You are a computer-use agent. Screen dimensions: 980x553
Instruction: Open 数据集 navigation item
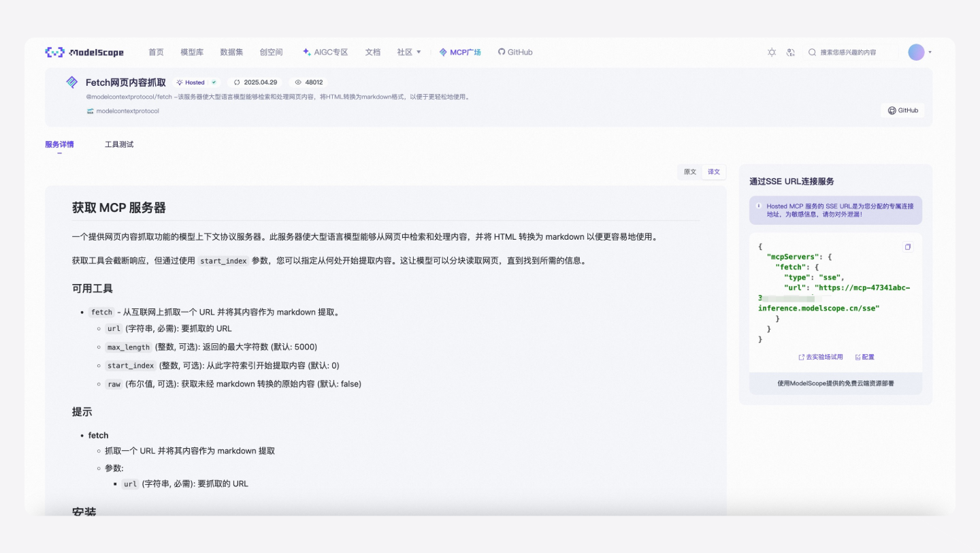231,52
